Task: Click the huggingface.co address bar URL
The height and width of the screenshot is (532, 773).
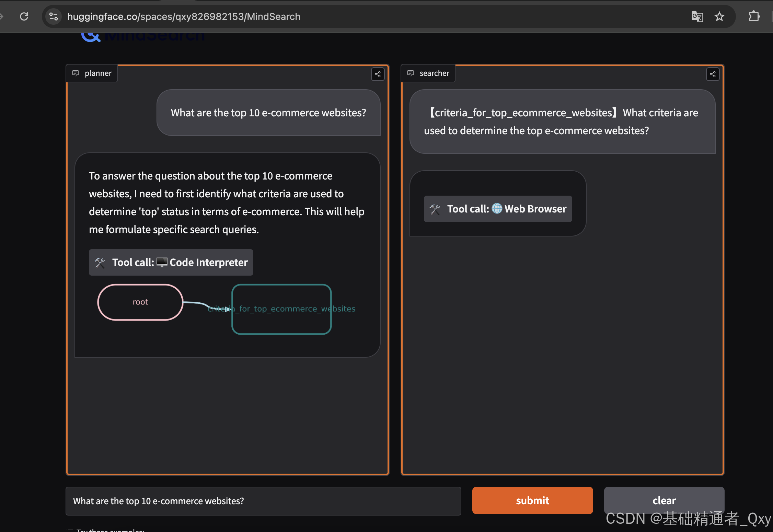Action: 184,16
